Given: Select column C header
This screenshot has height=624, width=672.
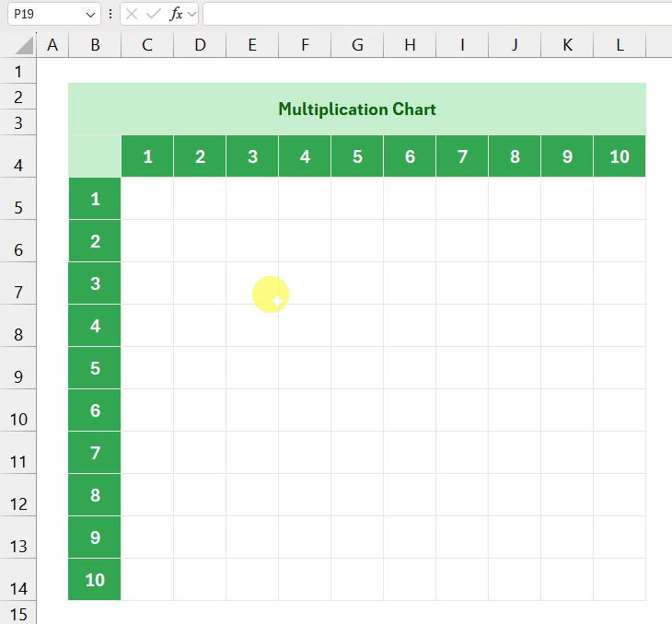Looking at the screenshot, I should pyautogui.click(x=147, y=45).
